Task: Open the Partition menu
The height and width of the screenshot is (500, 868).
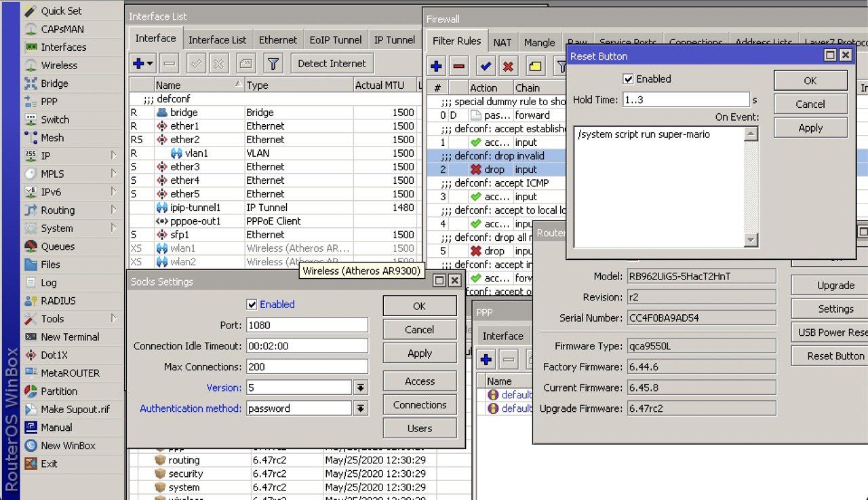Action: 59,391
